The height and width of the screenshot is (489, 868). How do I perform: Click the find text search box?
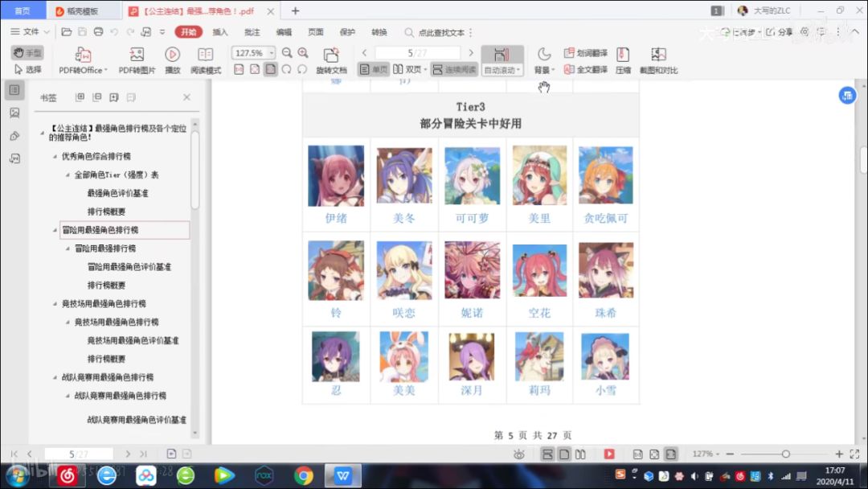[x=437, y=33]
